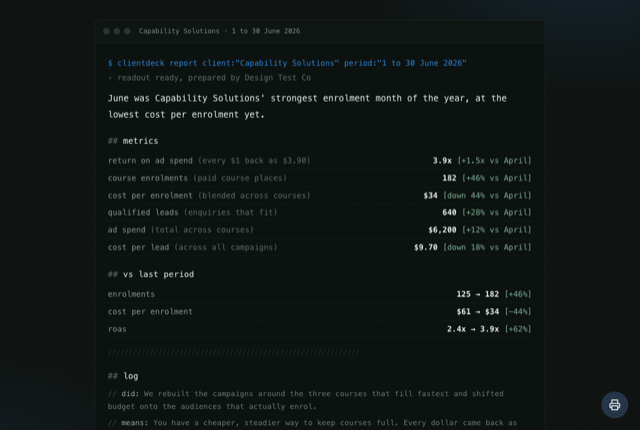Click the '[-44%]' comparison tag
The width and height of the screenshot is (640, 430).
(x=518, y=312)
